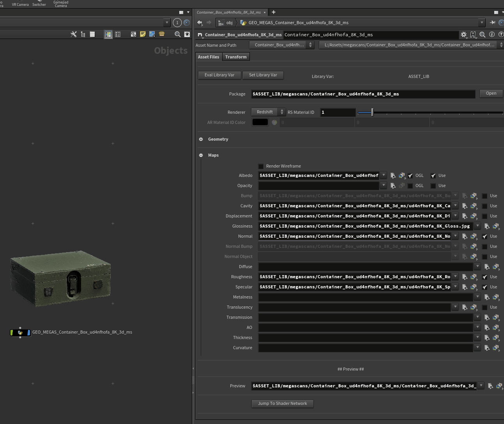Open the network editor tools wrench icon
Image resolution: width=504 pixels, height=424 pixels.
[x=73, y=34]
